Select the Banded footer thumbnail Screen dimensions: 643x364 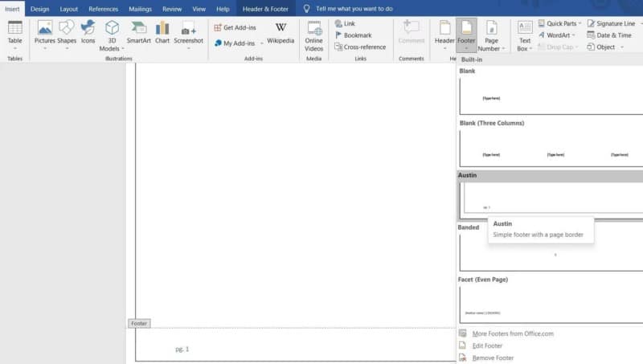pyautogui.click(x=551, y=252)
